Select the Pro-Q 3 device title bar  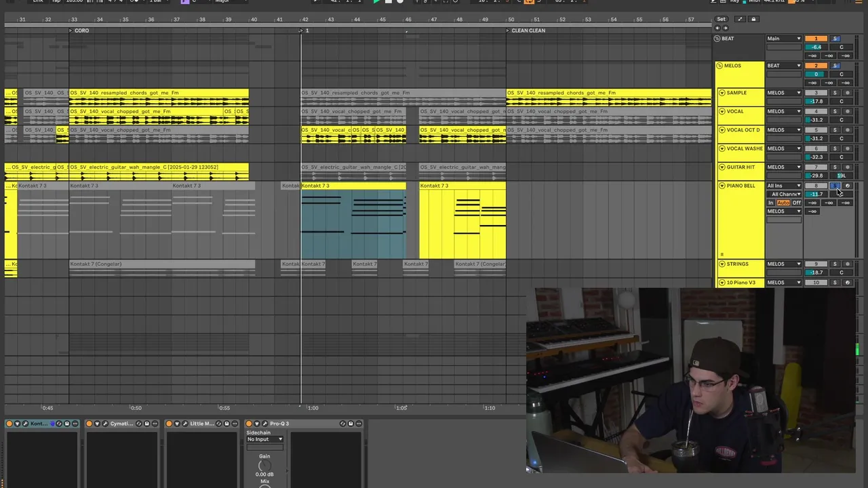pos(305,424)
